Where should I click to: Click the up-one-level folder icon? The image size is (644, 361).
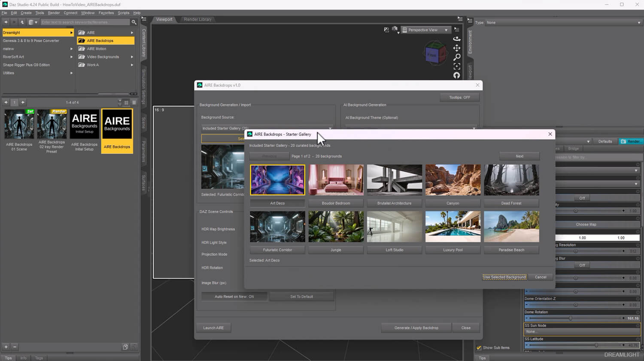pyautogui.click(x=22, y=22)
